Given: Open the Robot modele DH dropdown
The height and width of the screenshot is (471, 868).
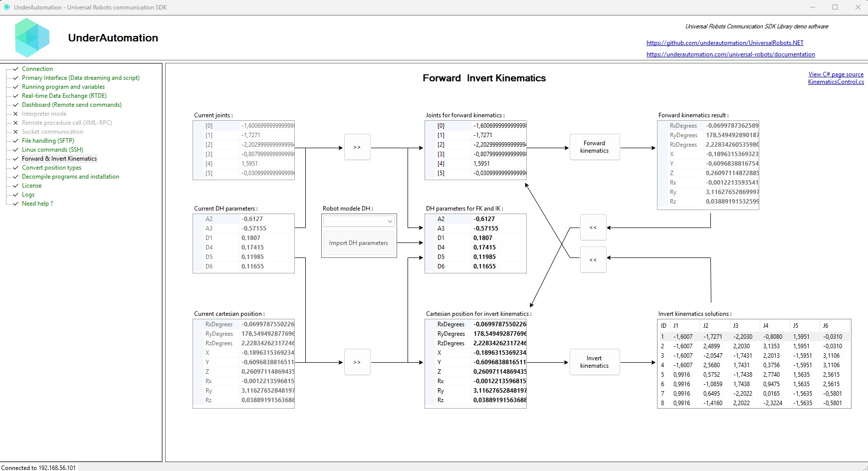Looking at the screenshot, I should point(359,221).
